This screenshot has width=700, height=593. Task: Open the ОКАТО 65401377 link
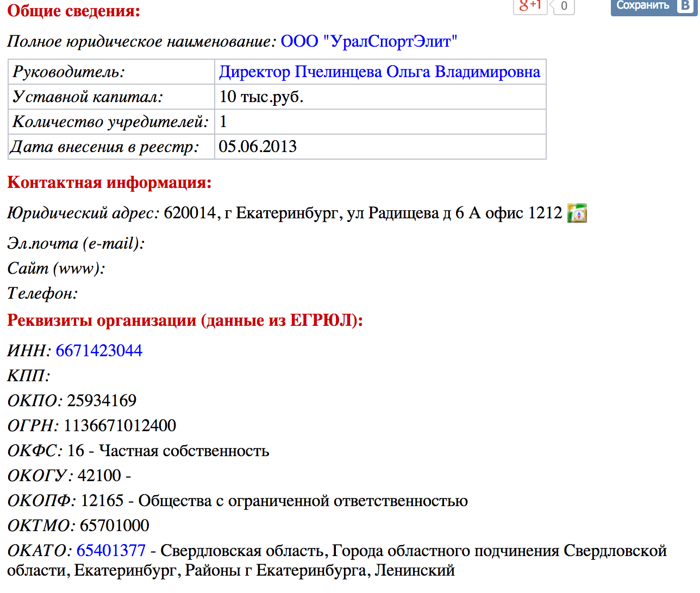[x=111, y=551]
